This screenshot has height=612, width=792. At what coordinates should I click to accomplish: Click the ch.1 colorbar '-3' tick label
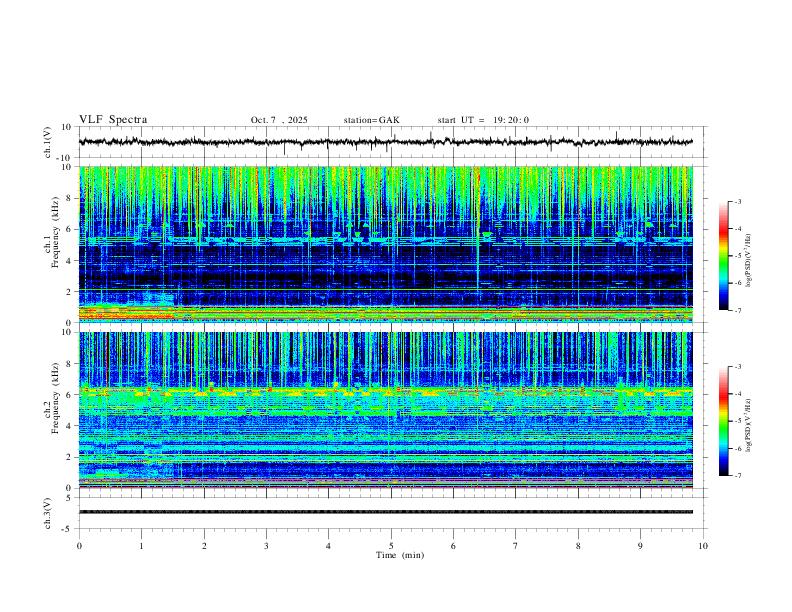tap(737, 201)
